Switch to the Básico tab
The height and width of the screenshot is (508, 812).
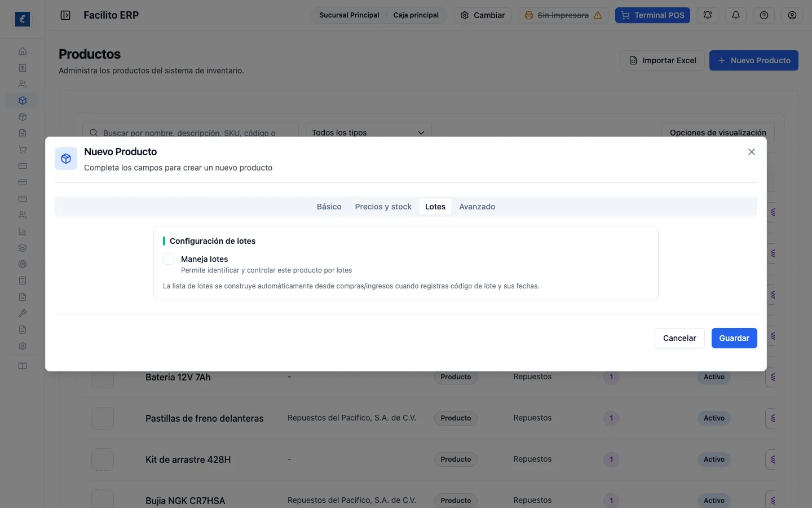(329, 207)
